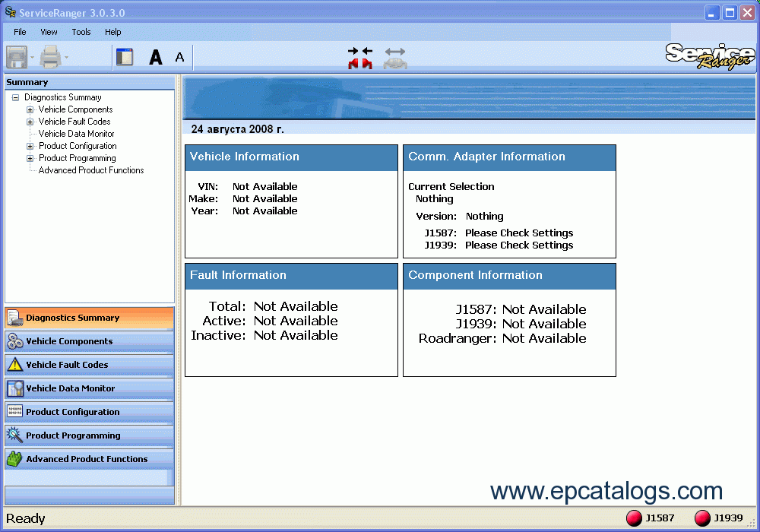Image resolution: width=760 pixels, height=532 pixels.
Task: Open the Help menu
Action: [x=113, y=32]
